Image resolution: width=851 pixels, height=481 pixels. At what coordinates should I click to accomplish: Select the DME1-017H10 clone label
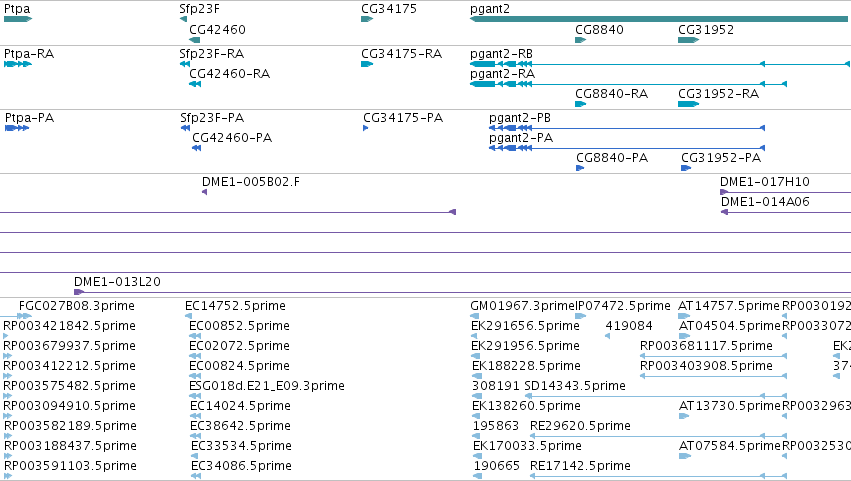coord(764,182)
